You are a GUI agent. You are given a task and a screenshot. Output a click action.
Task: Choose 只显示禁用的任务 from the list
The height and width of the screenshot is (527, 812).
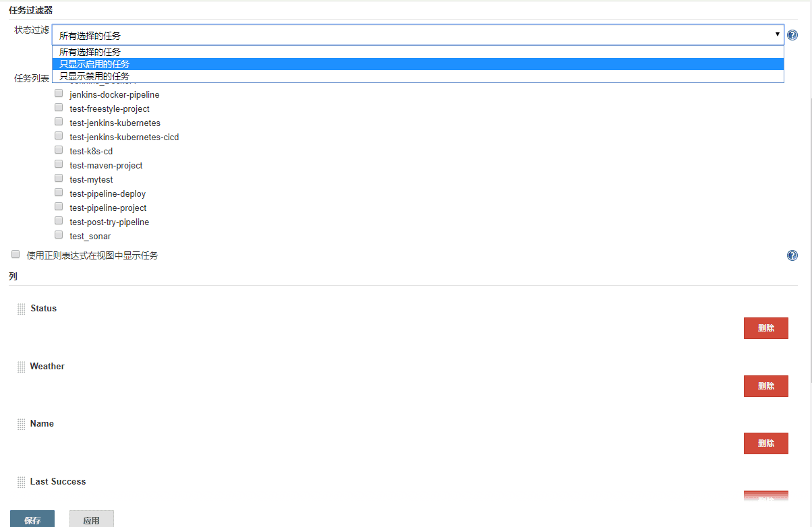click(94, 76)
